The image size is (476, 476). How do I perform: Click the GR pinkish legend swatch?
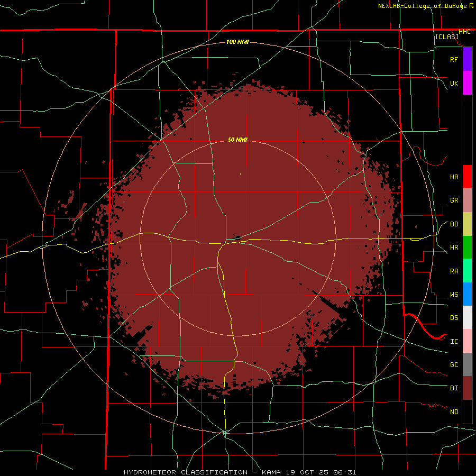click(467, 200)
